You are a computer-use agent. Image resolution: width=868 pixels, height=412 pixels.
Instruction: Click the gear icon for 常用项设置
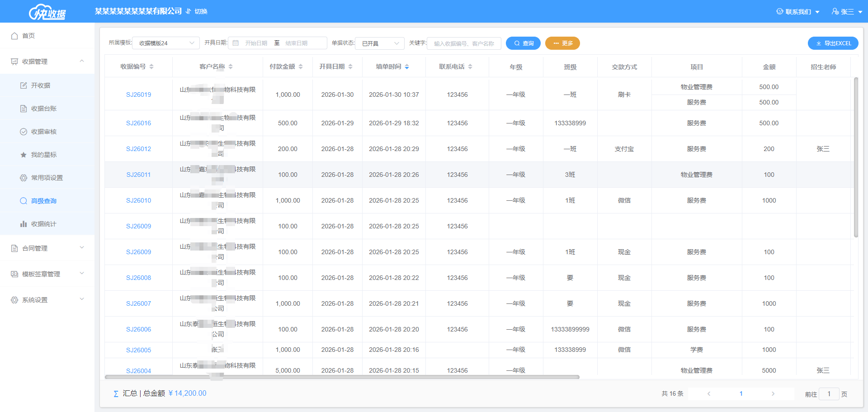[x=24, y=178]
